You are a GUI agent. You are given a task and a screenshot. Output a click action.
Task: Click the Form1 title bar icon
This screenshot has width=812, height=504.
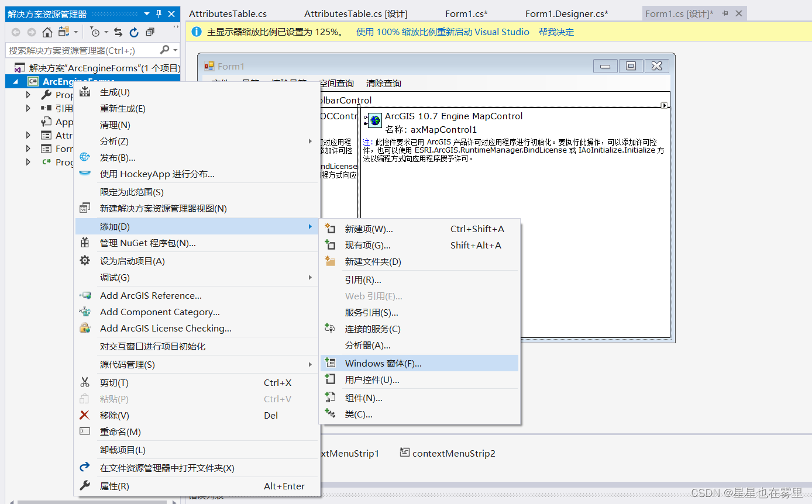(x=209, y=66)
